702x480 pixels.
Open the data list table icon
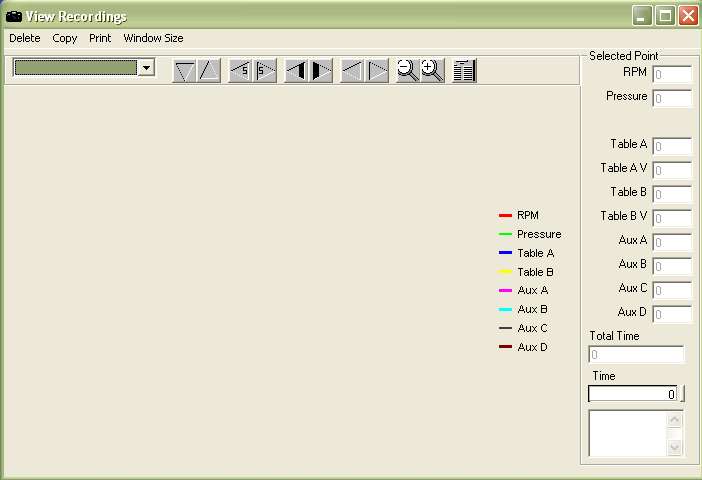click(464, 71)
